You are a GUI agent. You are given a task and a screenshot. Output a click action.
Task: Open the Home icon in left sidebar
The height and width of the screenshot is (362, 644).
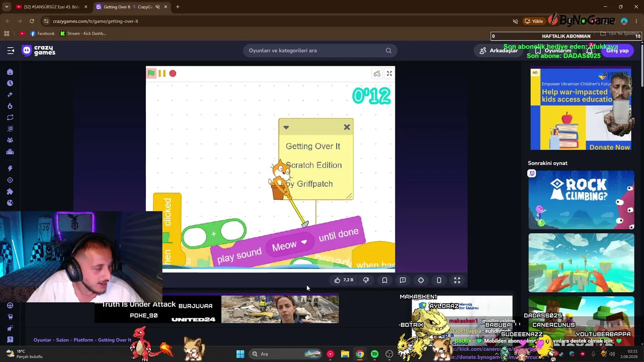coord(10,72)
